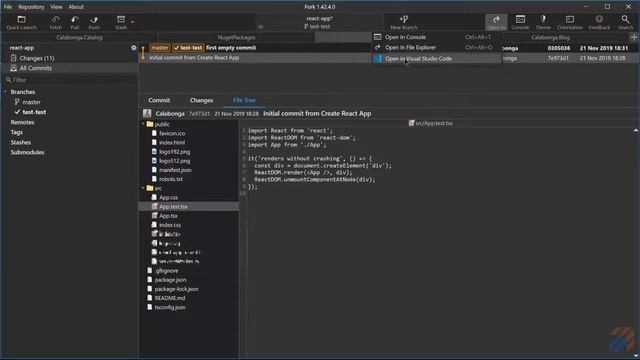Open the View menu

[56, 7]
